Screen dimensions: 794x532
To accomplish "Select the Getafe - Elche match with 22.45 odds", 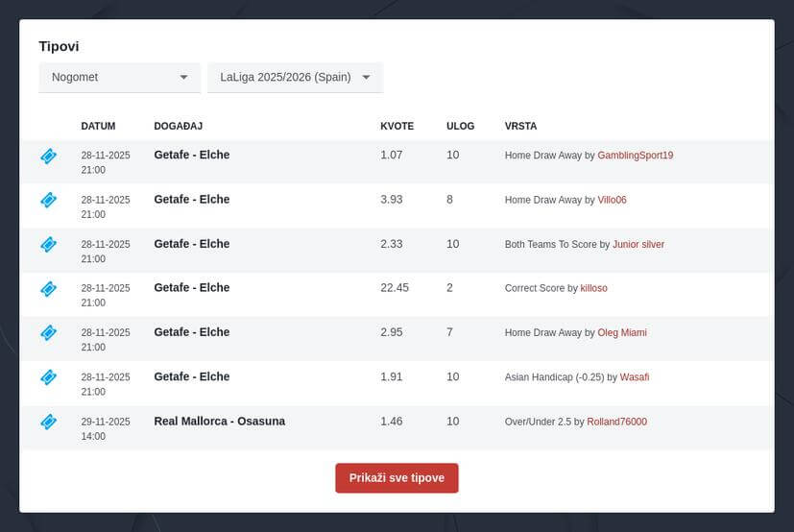I will (x=191, y=288).
